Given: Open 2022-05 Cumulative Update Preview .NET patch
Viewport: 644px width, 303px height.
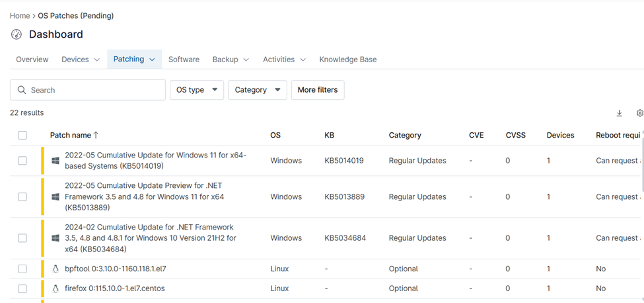Looking at the screenshot, I should pyautogui.click(x=144, y=197).
